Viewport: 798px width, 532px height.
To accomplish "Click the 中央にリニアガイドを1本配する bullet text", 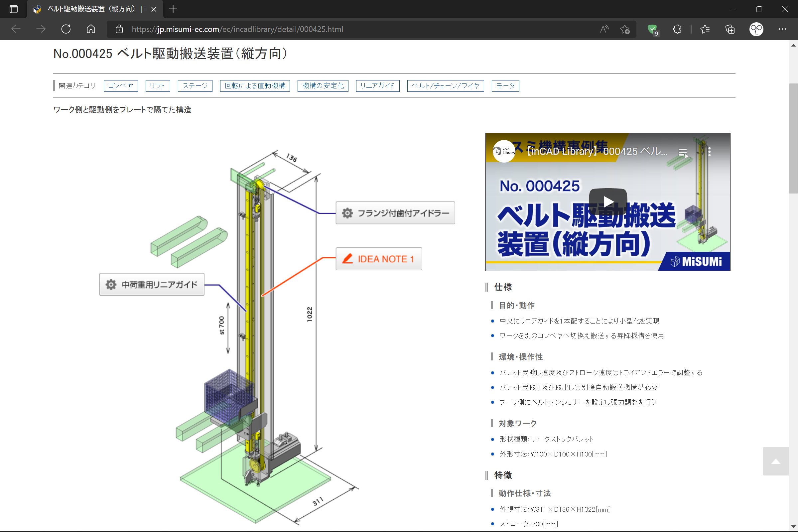I will click(579, 321).
